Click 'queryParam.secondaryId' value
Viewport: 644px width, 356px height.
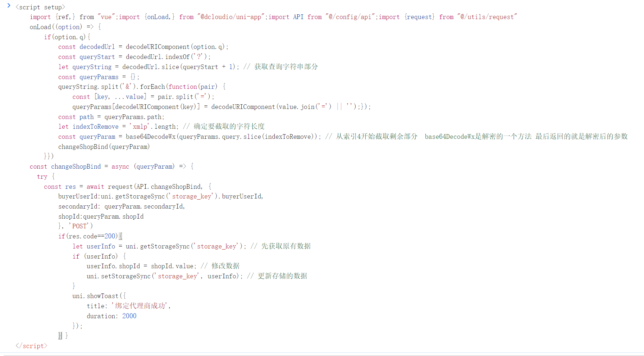click(x=144, y=206)
